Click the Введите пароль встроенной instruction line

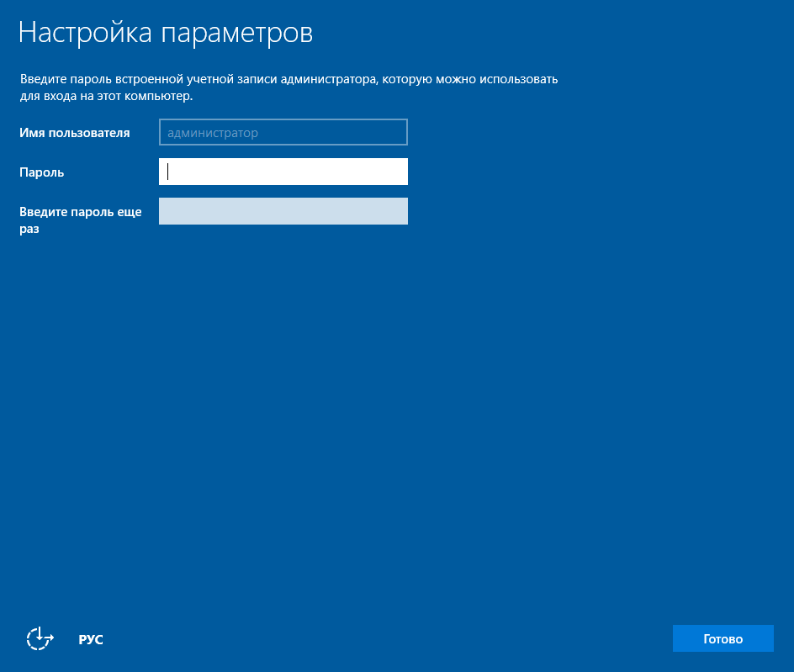pos(288,79)
